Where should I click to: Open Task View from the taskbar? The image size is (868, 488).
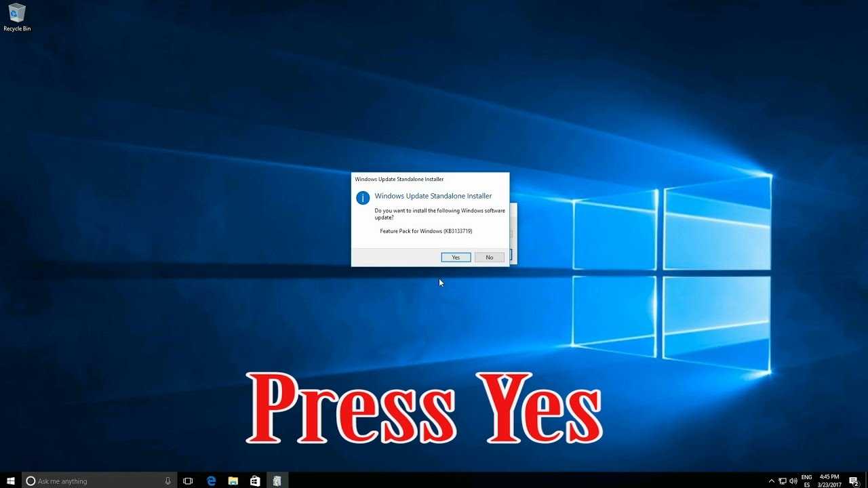[x=189, y=481]
